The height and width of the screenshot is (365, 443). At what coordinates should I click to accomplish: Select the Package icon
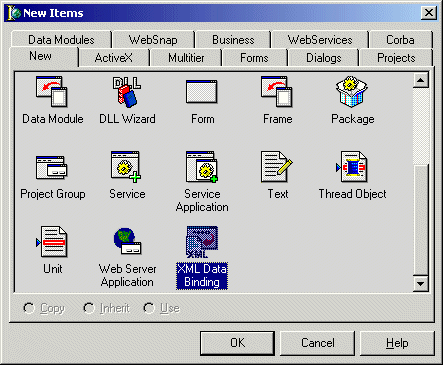351,91
